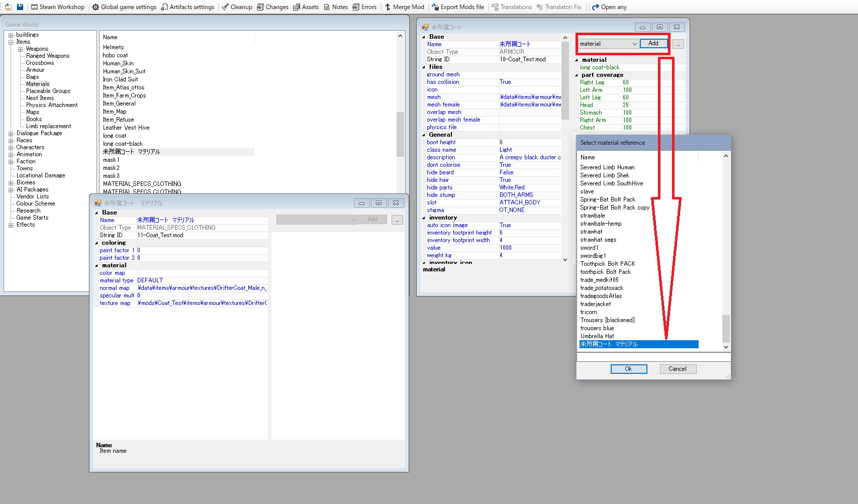Click the open mod folder icon
This screenshot has width=858, height=504.
8,7
